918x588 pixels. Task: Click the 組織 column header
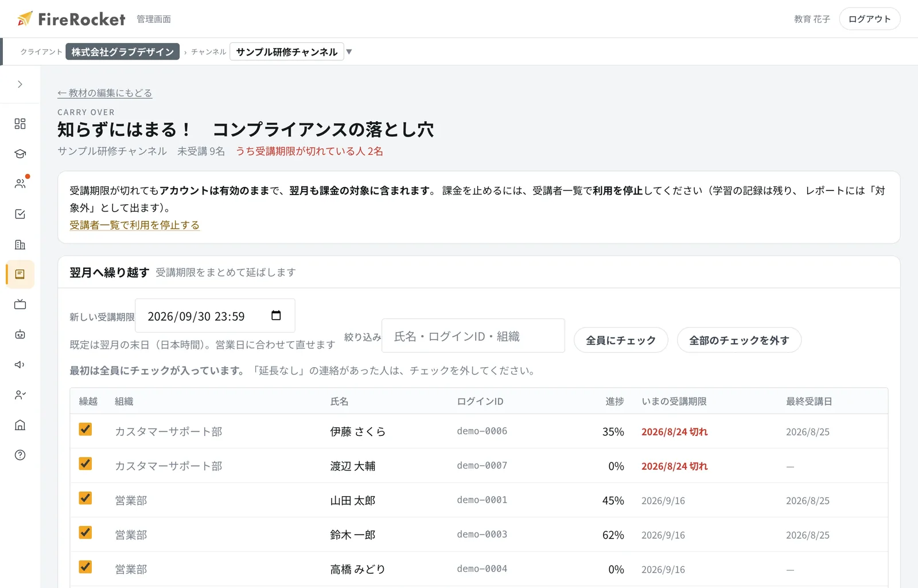(124, 401)
